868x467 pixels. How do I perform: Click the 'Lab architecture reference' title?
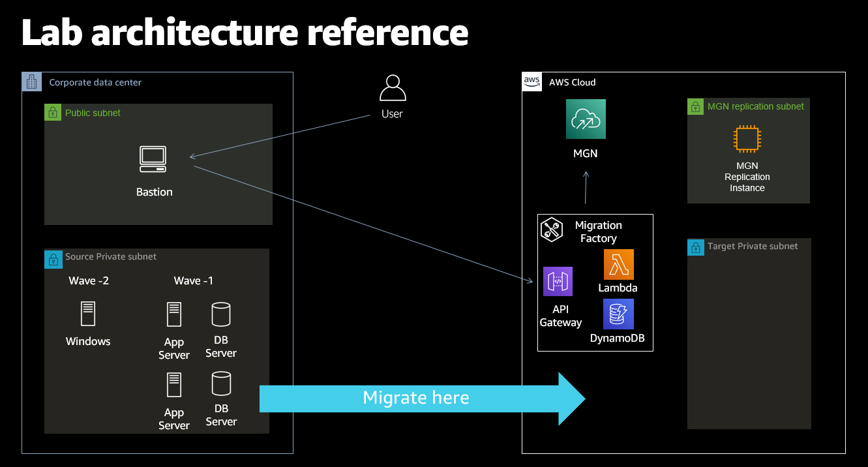(x=245, y=33)
